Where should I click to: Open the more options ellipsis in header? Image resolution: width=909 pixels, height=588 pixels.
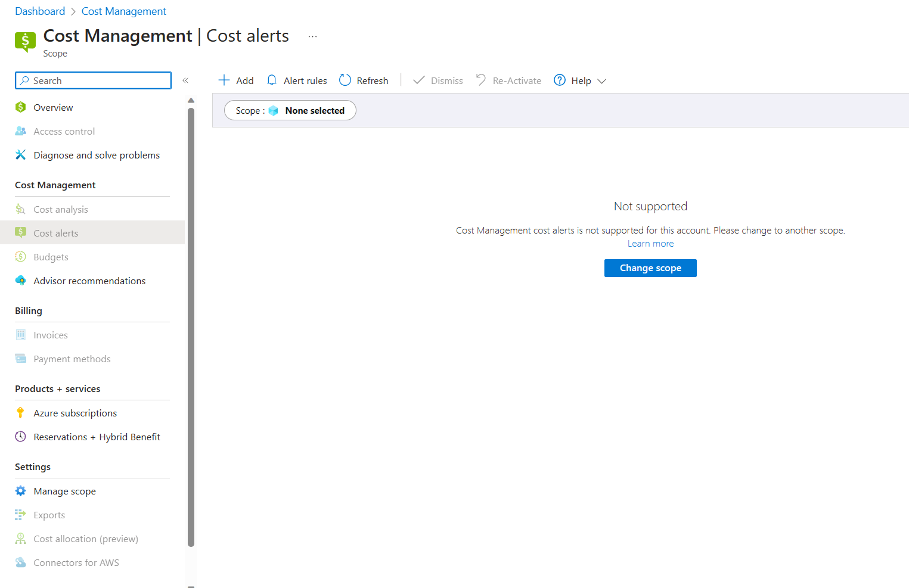coord(312,37)
